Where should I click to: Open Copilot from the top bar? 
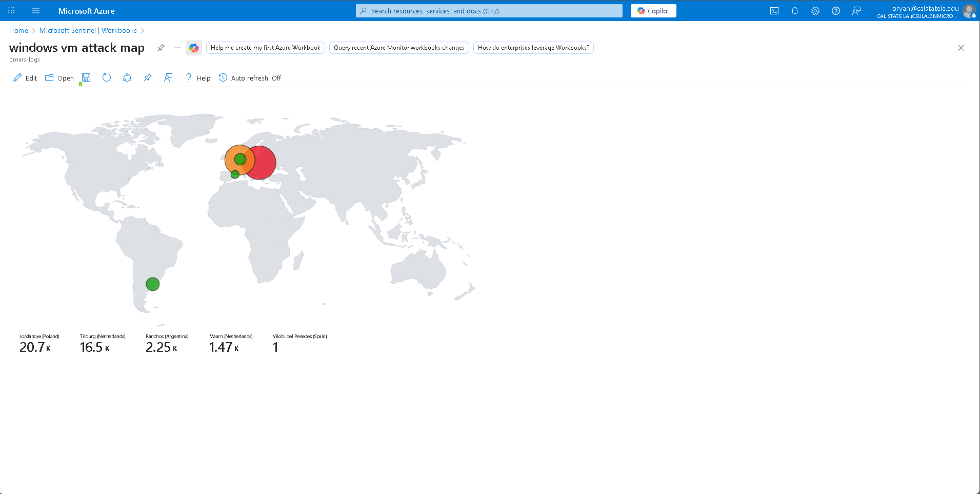click(653, 11)
